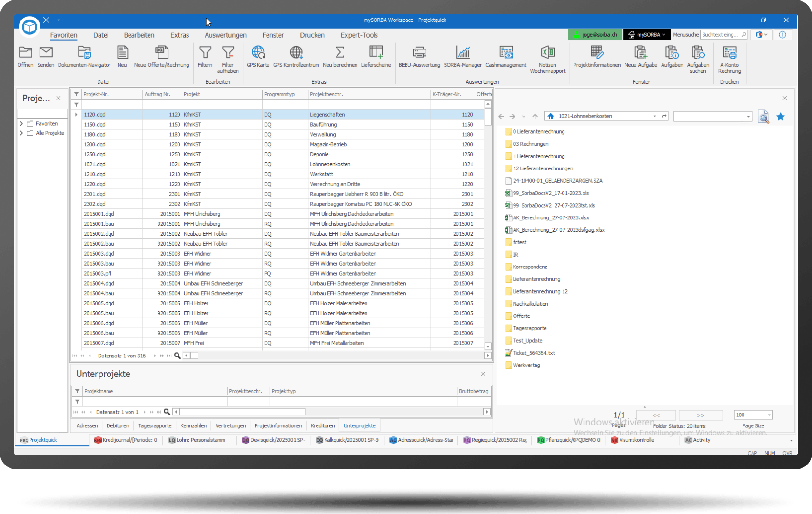
Task: Open the page size 100 dropdown
Action: [769, 415]
